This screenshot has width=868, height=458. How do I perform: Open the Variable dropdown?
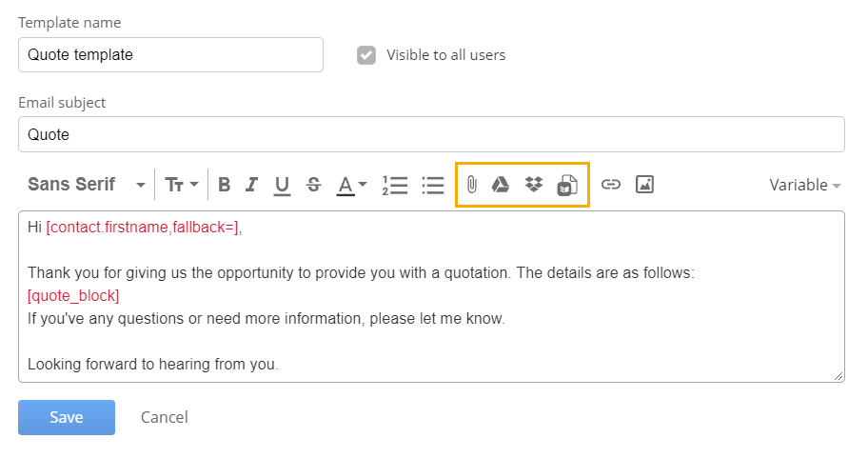805,185
